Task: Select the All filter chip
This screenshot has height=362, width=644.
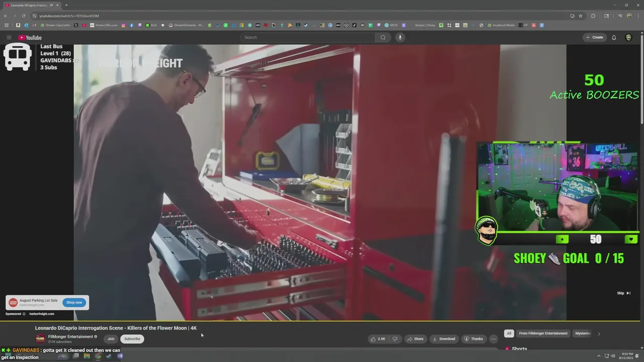Action: [509, 333]
